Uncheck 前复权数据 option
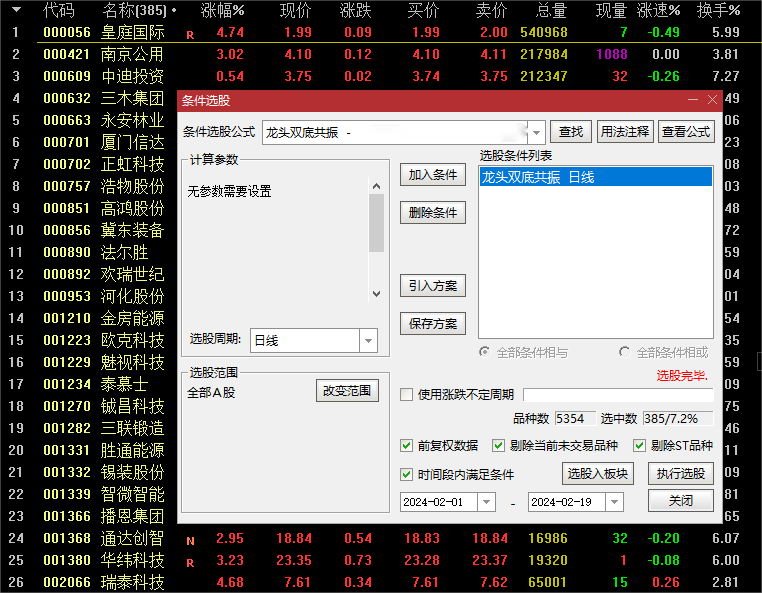This screenshot has width=762, height=593. [406, 445]
